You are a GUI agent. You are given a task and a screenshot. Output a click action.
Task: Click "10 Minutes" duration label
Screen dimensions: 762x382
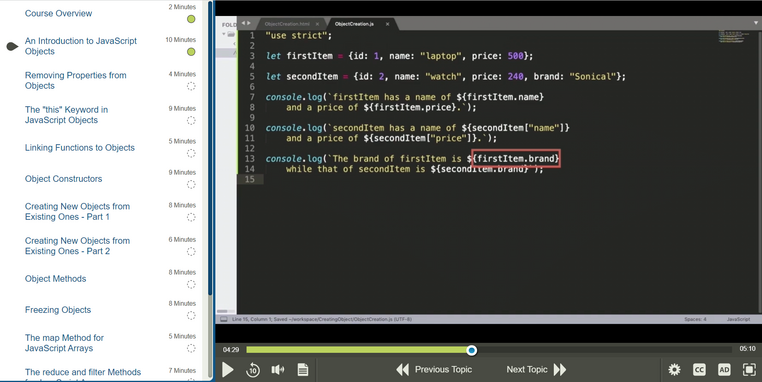pyautogui.click(x=180, y=40)
